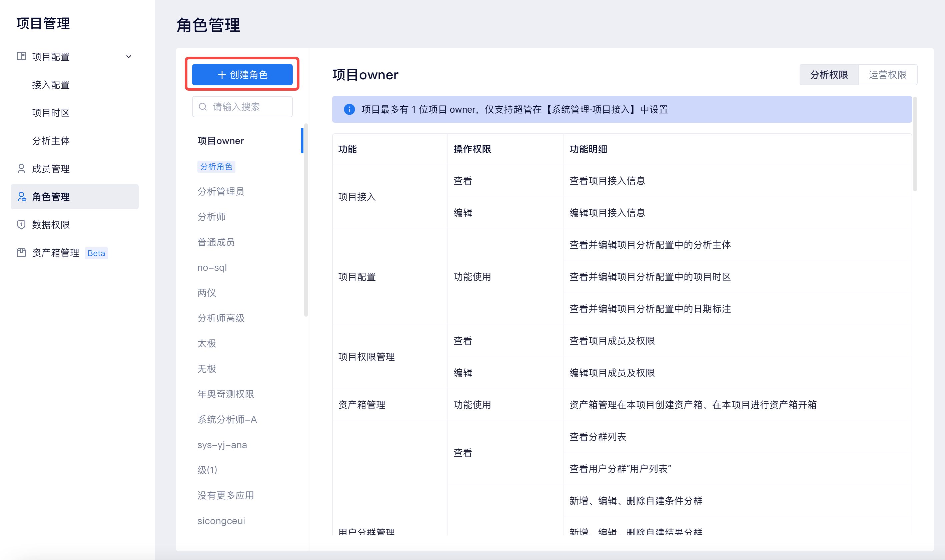Click the 分析角色 tag
This screenshot has width=945, height=560.
216,166
